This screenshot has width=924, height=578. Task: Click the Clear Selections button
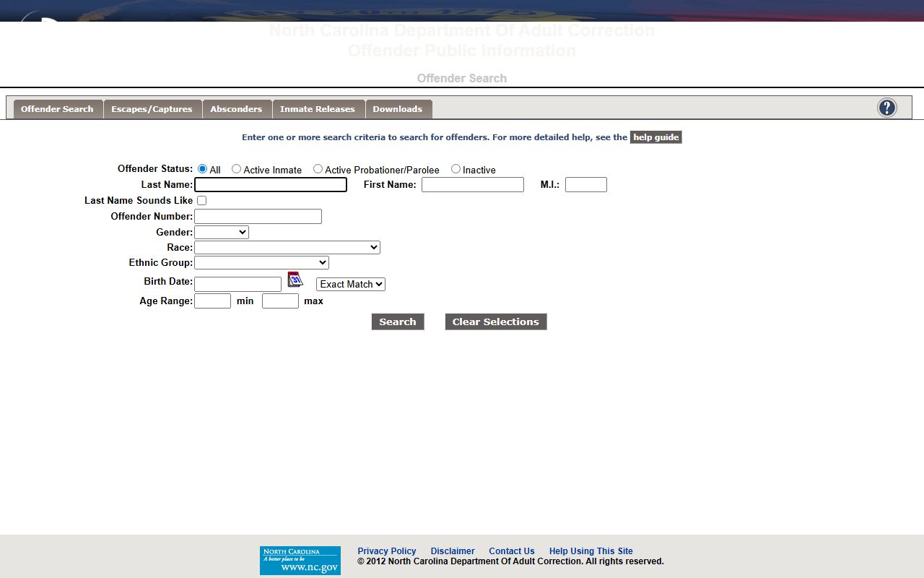[x=496, y=322]
